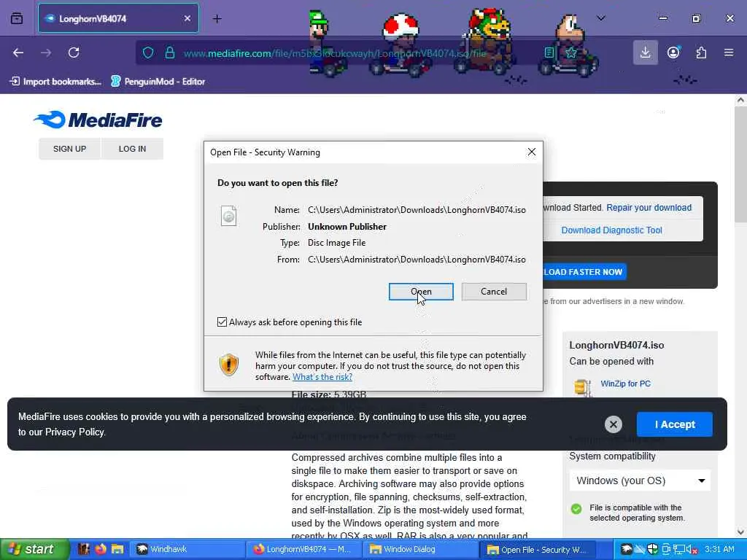Click the MediaFire logo
Image resolution: width=747 pixels, height=560 pixels.
98,120
